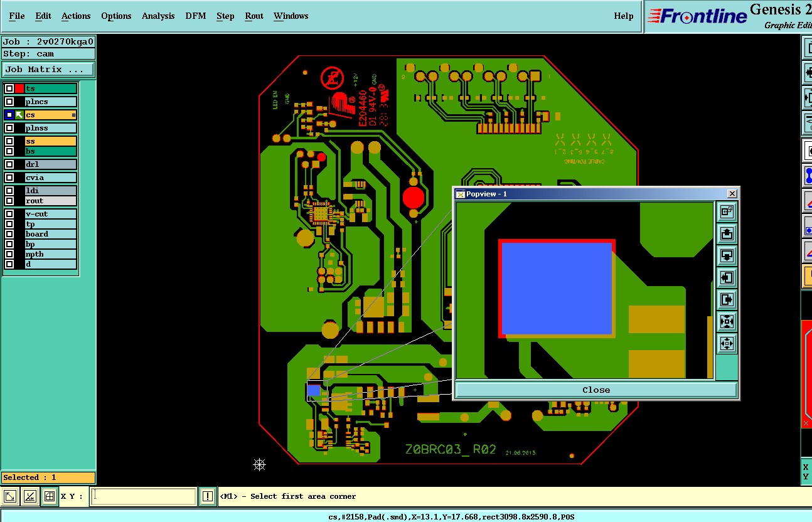Screen dimensions: 812x522
Task: Select the drl layer name
Action: point(51,164)
